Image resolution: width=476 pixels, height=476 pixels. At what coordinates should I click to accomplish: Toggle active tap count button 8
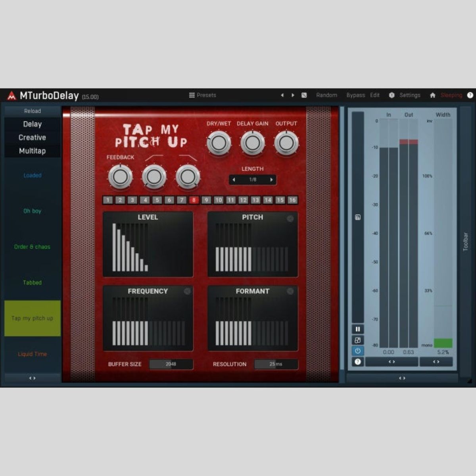pyautogui.click(x=194, y=200)
